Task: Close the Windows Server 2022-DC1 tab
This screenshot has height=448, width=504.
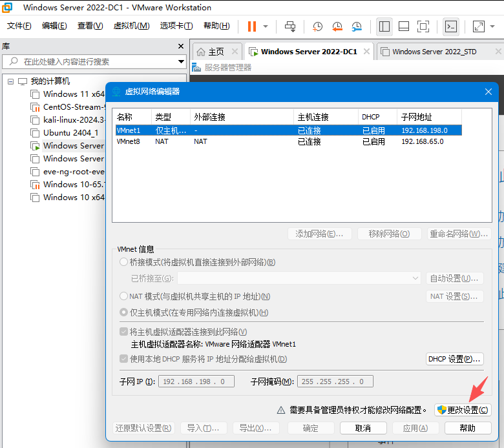Action: point(366,52)
